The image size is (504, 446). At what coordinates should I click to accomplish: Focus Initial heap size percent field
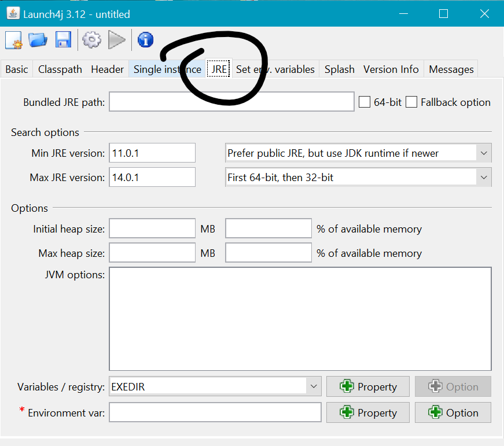click(x=268, y=228)
